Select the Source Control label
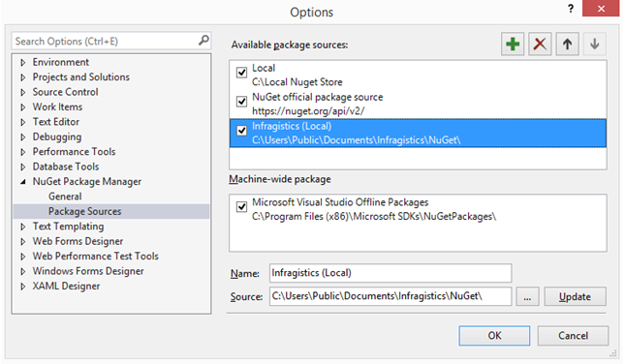The height and width of the screenshot is (364, 625). point(65,92)
